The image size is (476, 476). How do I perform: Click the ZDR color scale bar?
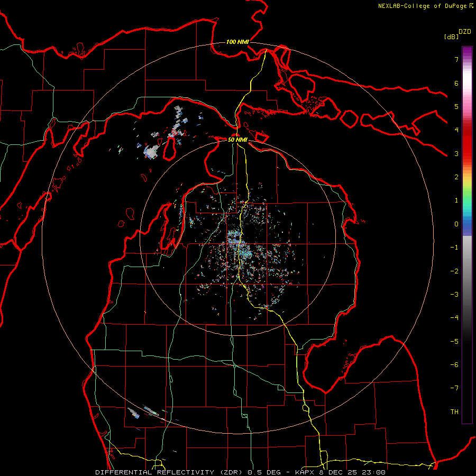point(467,235)
